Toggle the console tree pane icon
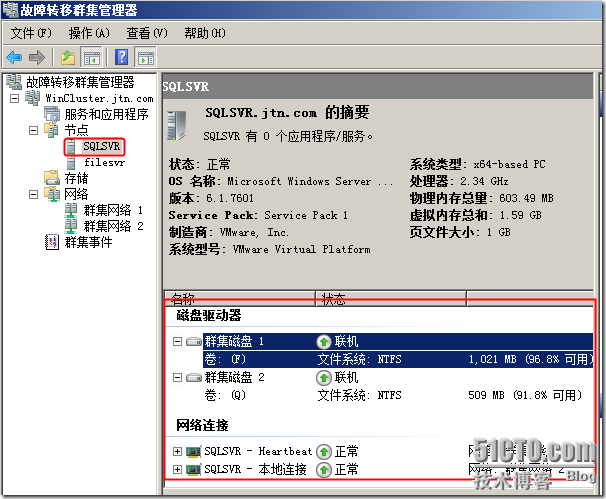The height and width of the screenshot is (499, 606). (x=91, y=58)
